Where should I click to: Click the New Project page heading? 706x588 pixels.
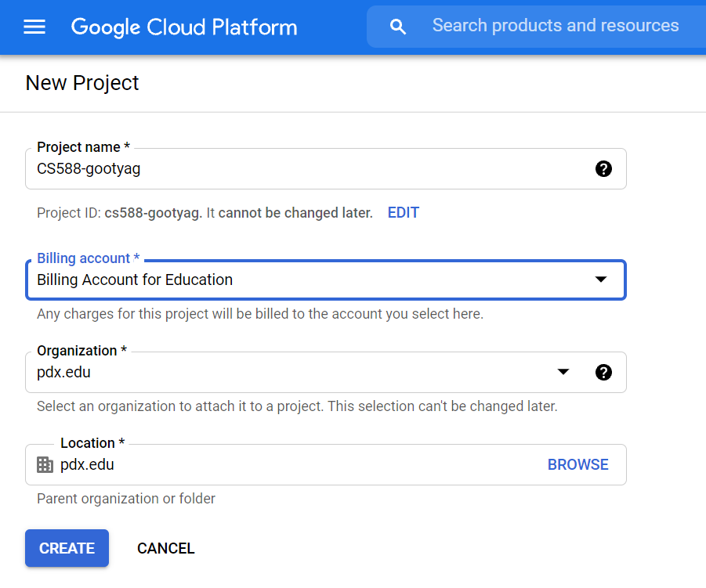coord(82,83)
